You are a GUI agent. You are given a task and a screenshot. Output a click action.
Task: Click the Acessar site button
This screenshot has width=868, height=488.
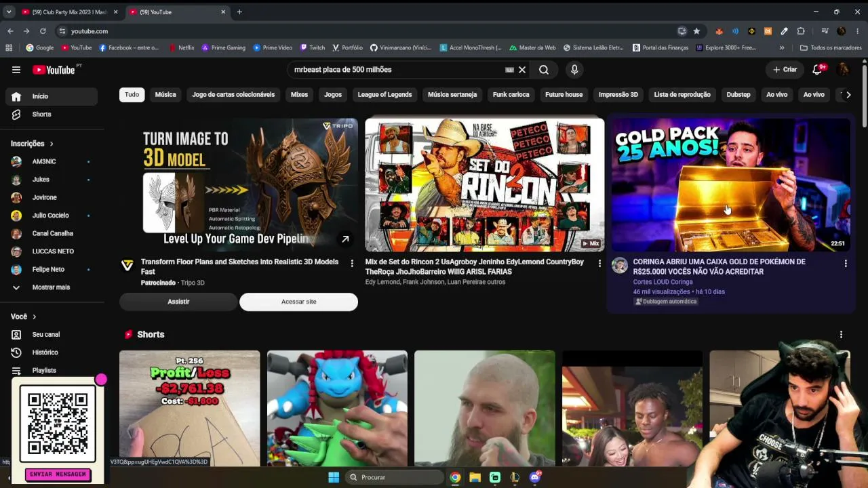pyautogui.click(x=298, y=302)
